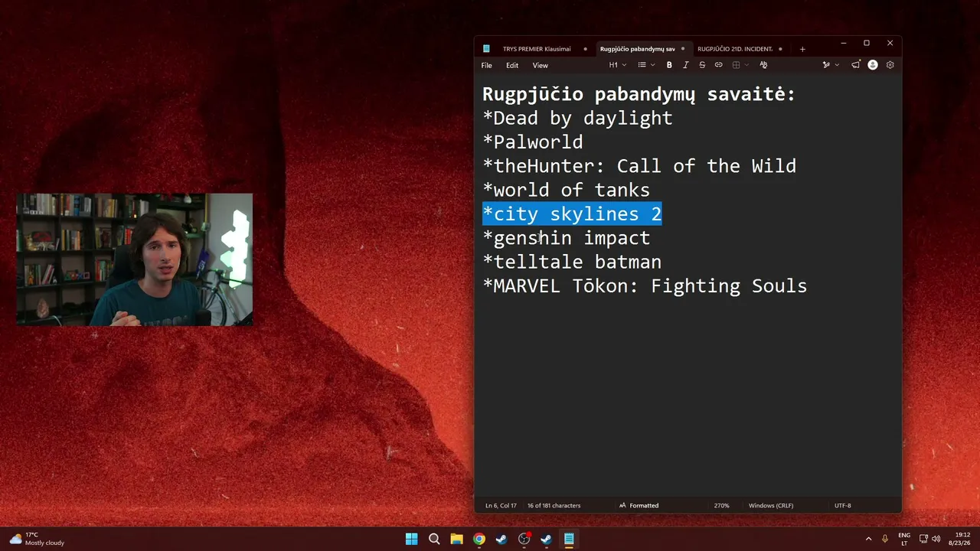Select the Rugpjūčio pabandymų sav tab
This screenshot has width=980, height=551.
[x=638, y=49]
